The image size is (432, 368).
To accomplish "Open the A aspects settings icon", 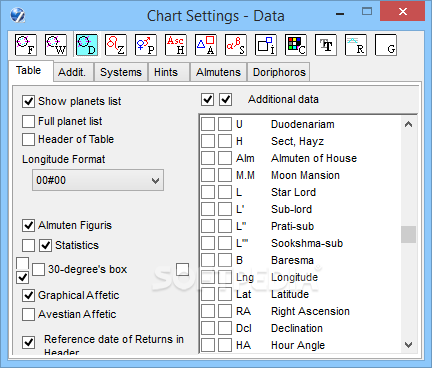I will (206, 45).
